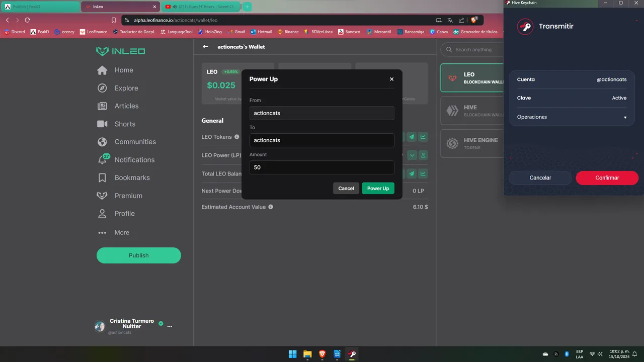Select the HIVE Blockchain Wallet card
The width and height of the screenshot is (644, 362).
click(x=472, y=111)
